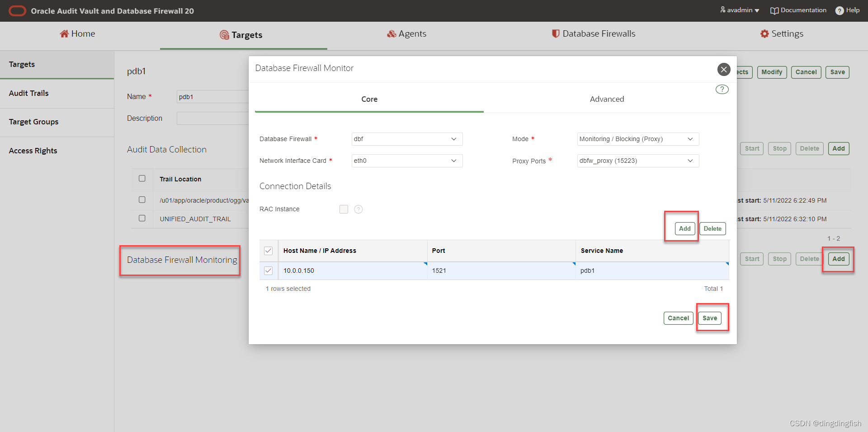The width and height of the screenshot is (868, 432).
Task: Click the pdb1 service name cell
Action: (652, 271)
